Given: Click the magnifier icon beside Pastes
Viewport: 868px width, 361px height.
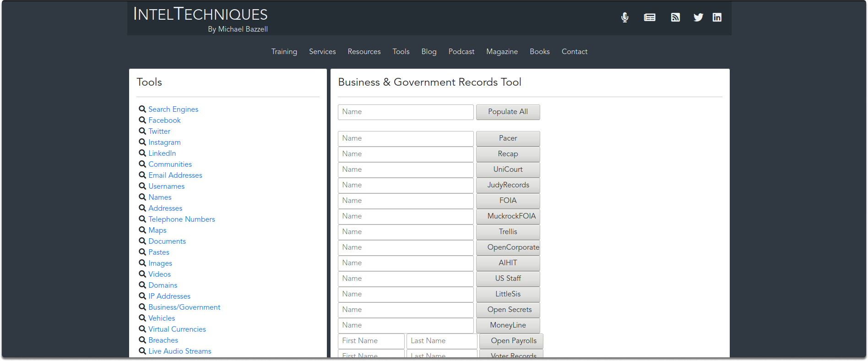Looking at the screenshot, I should (x=142, y=252).
